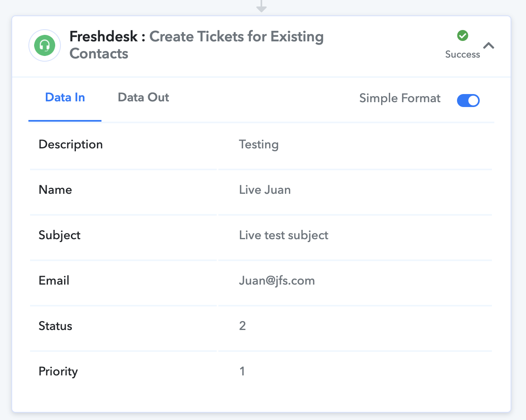The image size is (526, 420).
Task: Click the Freshdesk headset app icon
Action: (x=45, y=45)
